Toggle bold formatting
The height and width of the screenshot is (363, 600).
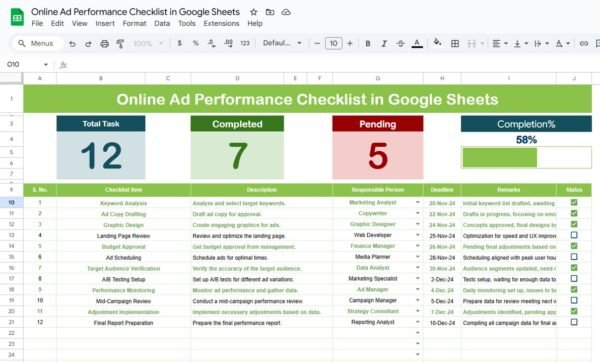(368, 44)
